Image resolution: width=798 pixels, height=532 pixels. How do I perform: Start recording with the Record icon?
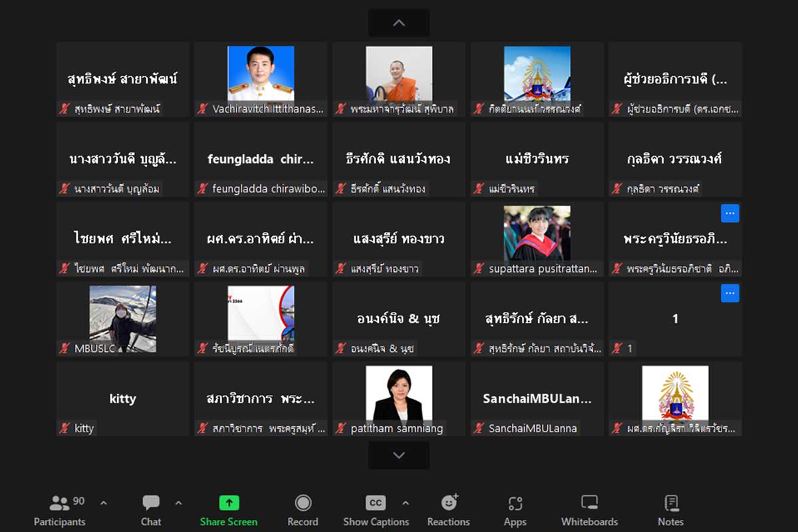point(303,503)
